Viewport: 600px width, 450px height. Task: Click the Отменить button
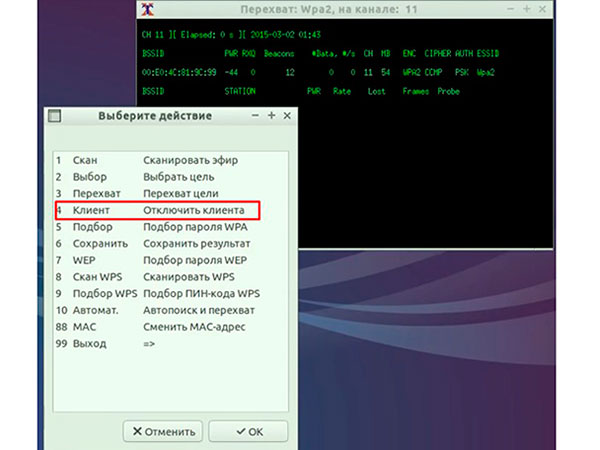(163, 432)
